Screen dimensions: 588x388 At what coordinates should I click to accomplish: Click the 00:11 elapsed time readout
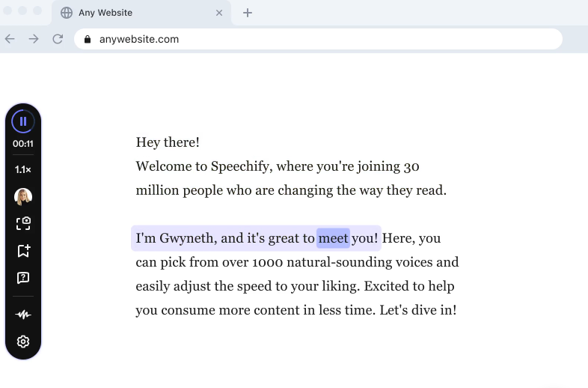coord(23,144)
